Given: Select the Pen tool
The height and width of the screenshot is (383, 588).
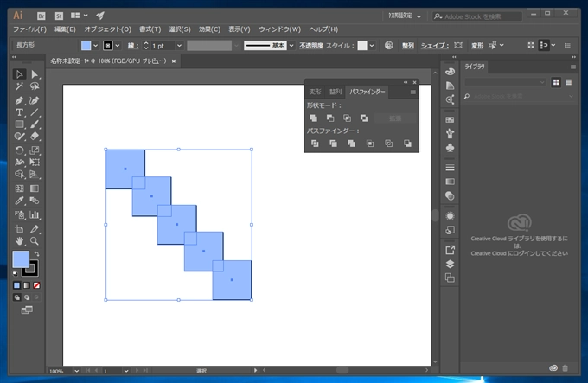Looking at the screenshot, I should pyautogui.click(x=20, y=100).
